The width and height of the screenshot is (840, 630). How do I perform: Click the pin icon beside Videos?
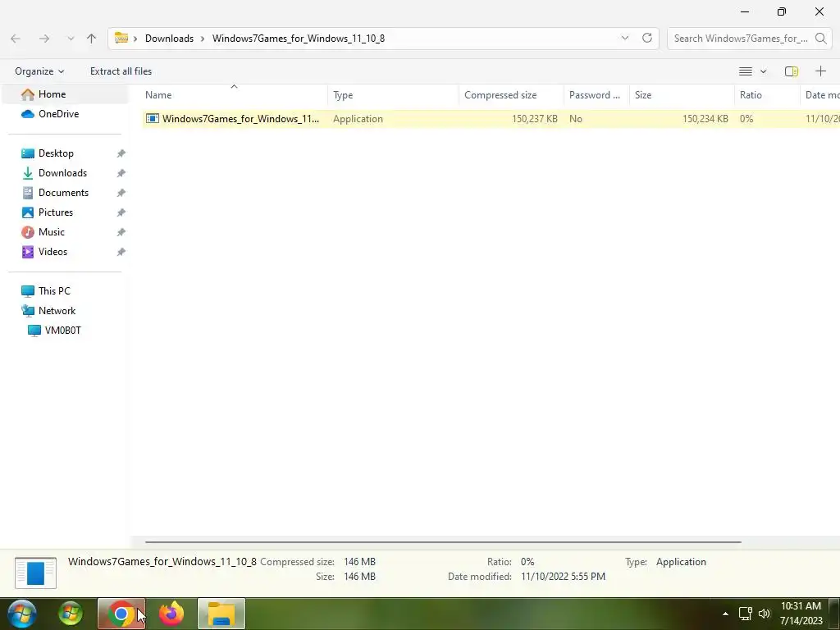121,252
